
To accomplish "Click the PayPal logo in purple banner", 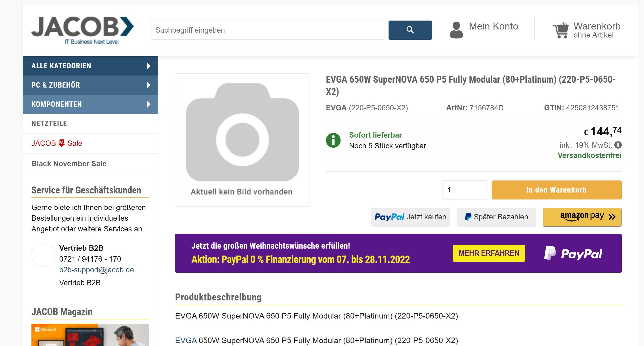I will [573, 253].
